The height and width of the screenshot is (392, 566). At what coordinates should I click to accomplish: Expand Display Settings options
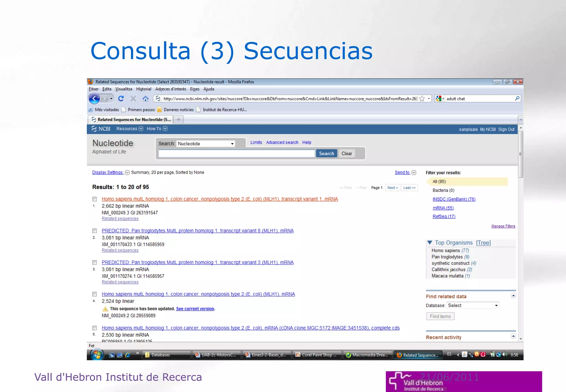point(127,173)
